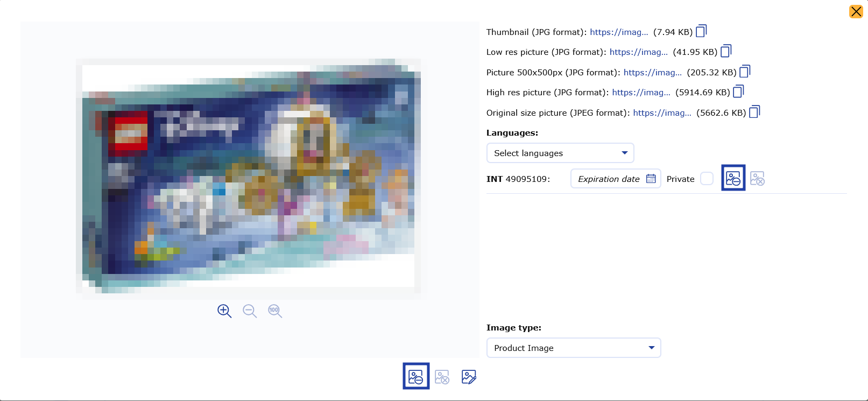The height and width of the screenshot is (401, 868).
Task: Click the '(41.95 KB)' file size
Action: coord(695,52)
